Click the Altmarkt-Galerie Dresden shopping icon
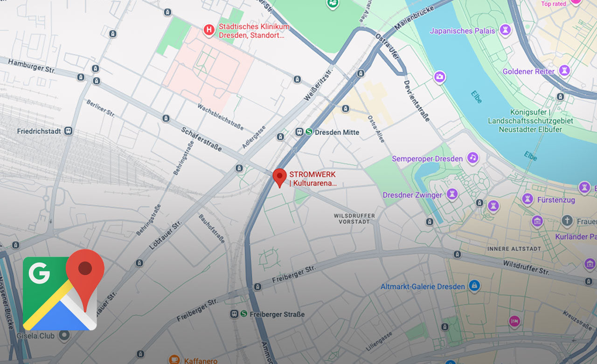The height and width of the screenshot is (364, 597). (x=474, y=286)
